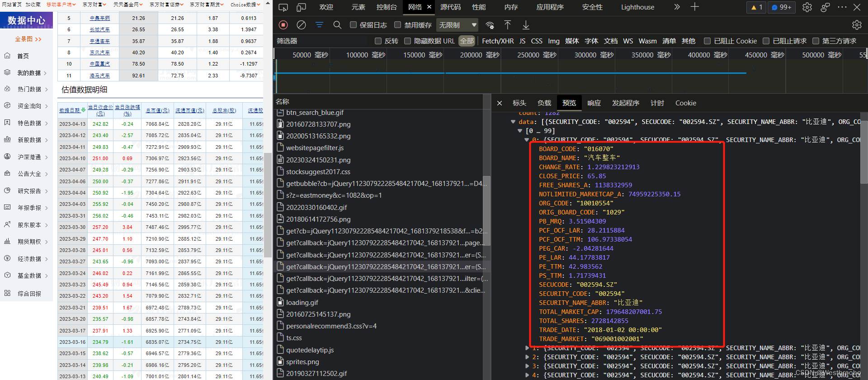
Task: Click the export HAR download arrow
Action: click(526, 25)
